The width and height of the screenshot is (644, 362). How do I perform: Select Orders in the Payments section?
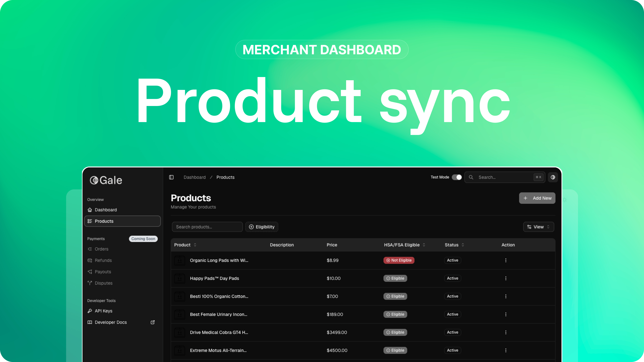(x=101, y=249)
